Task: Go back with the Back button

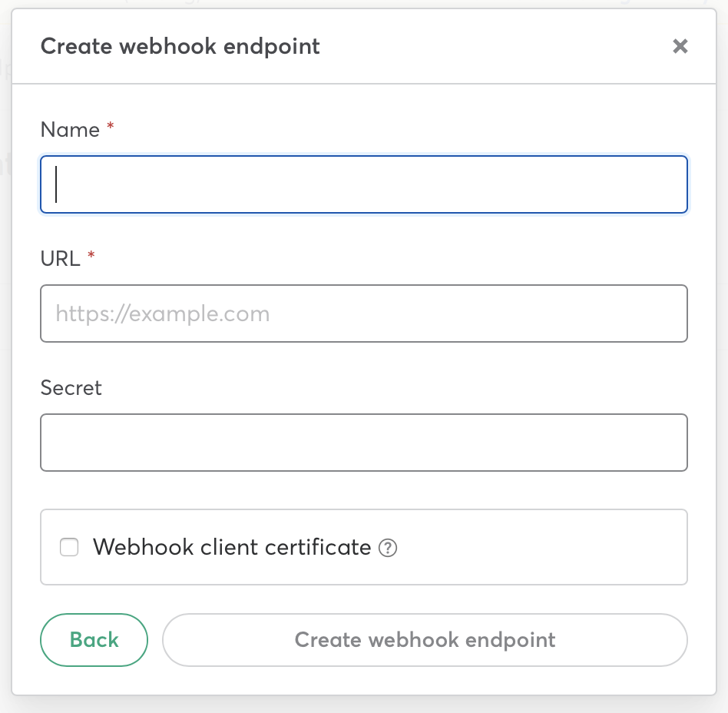Action: click(x=94, y=640)
